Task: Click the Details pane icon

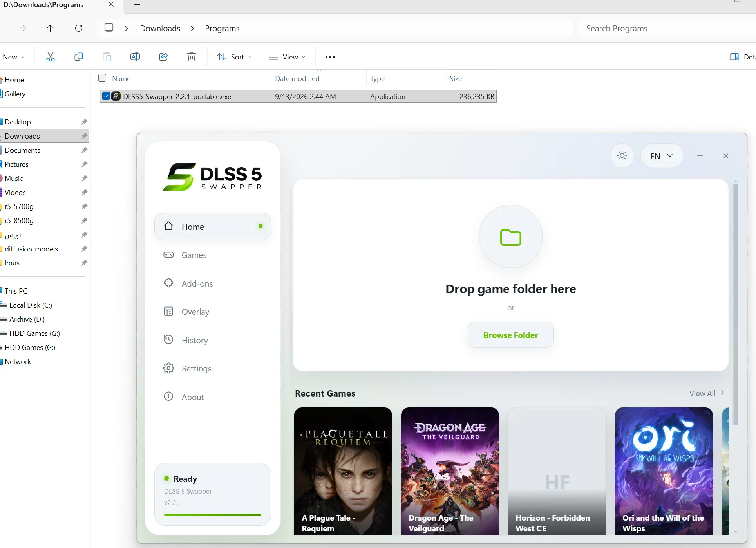Action: 734,57
